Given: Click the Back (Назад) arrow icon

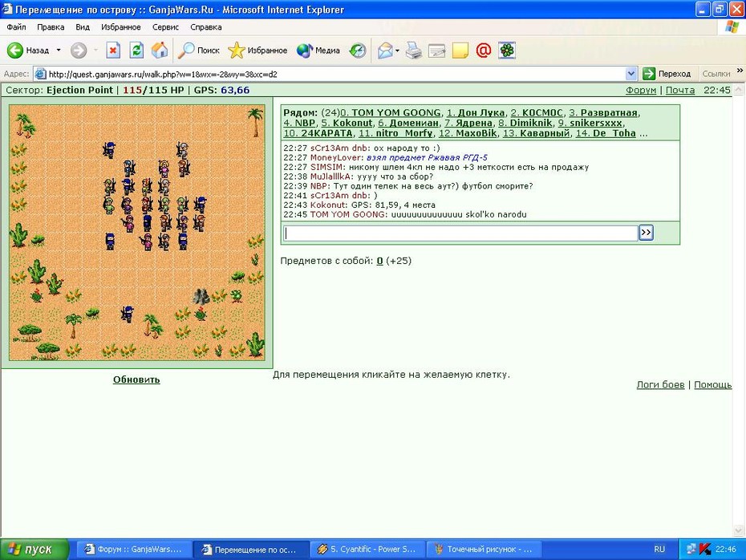Looking at the screenshot, I should point(15,50).
